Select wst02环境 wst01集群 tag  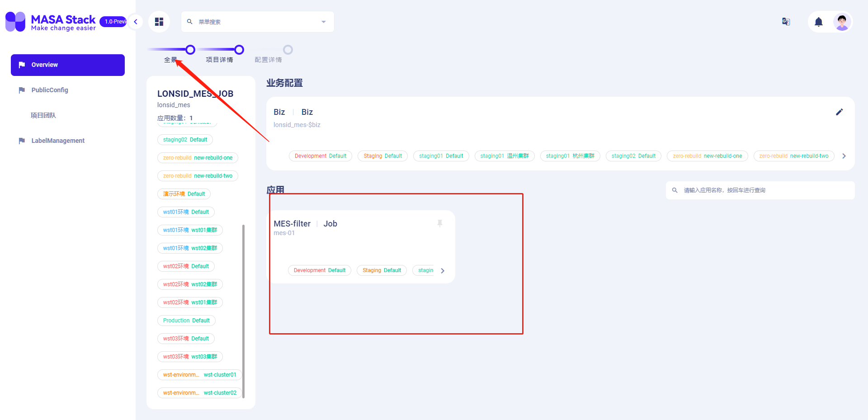pyautogui.click(x=190, y=302)
